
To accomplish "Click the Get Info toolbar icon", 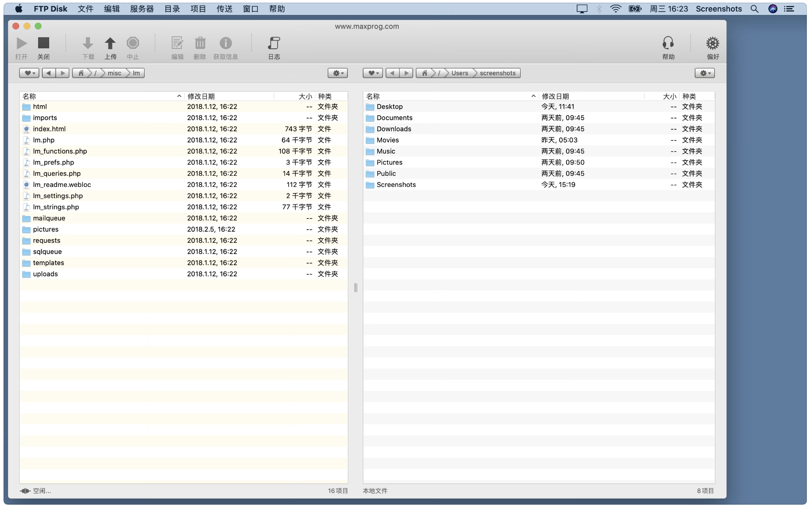I will tap(225, 43).
